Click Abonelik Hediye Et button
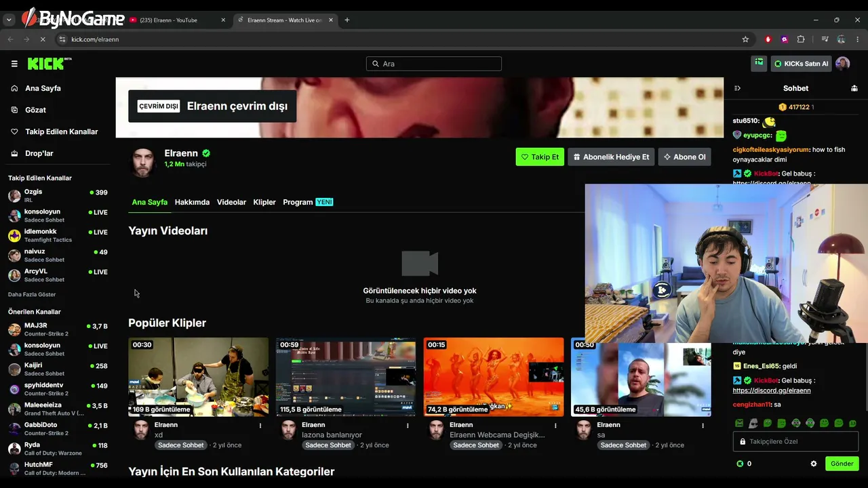 611,157
